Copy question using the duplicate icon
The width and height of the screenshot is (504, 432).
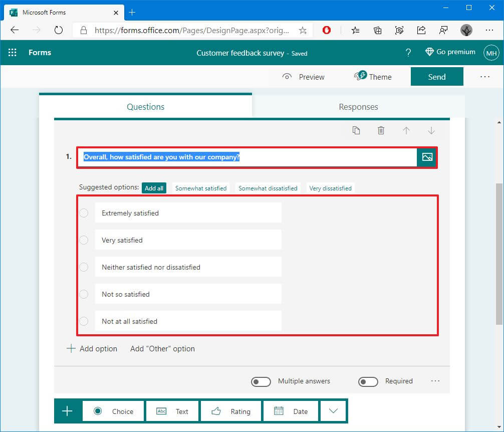coord(356,130)
